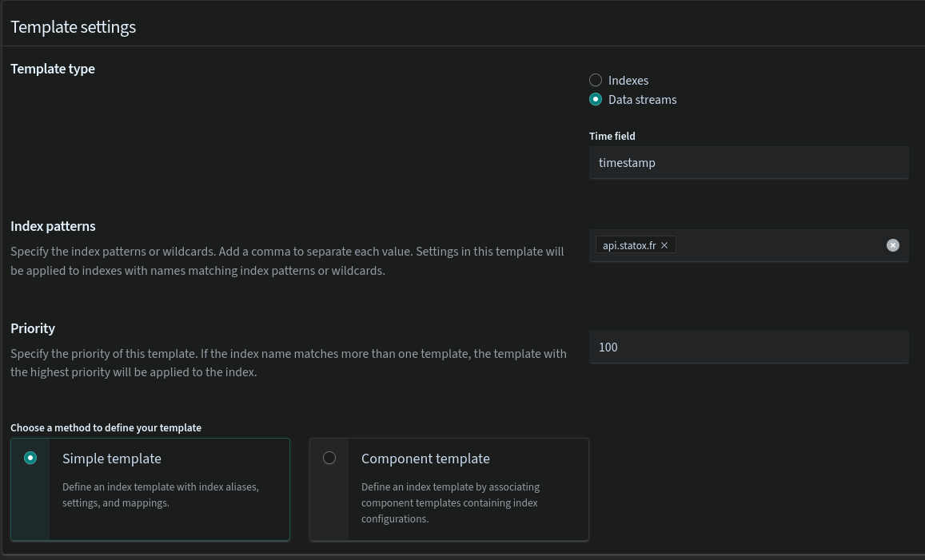Select the Data streams radio option
The image size is (925, 560).
[596, 100]
